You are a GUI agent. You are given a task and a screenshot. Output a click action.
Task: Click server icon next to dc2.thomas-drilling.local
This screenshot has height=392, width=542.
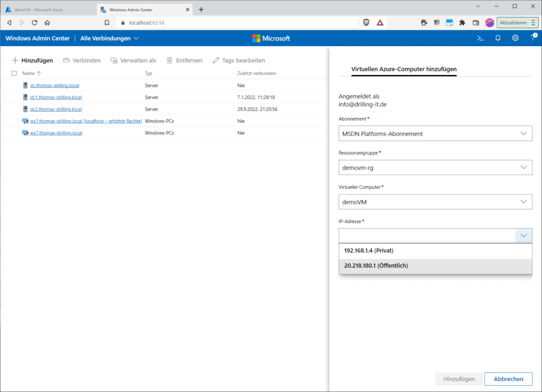point(25,109)
